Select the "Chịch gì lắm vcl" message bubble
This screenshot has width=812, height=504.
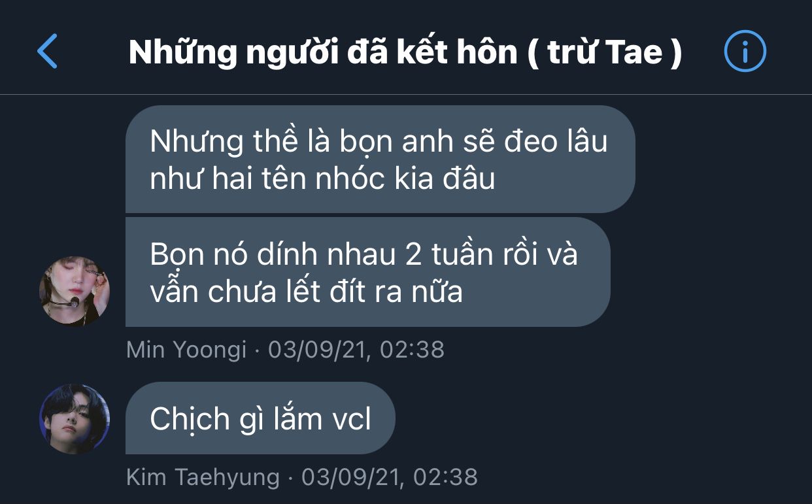pyautogui.click(x=260, y=418)
